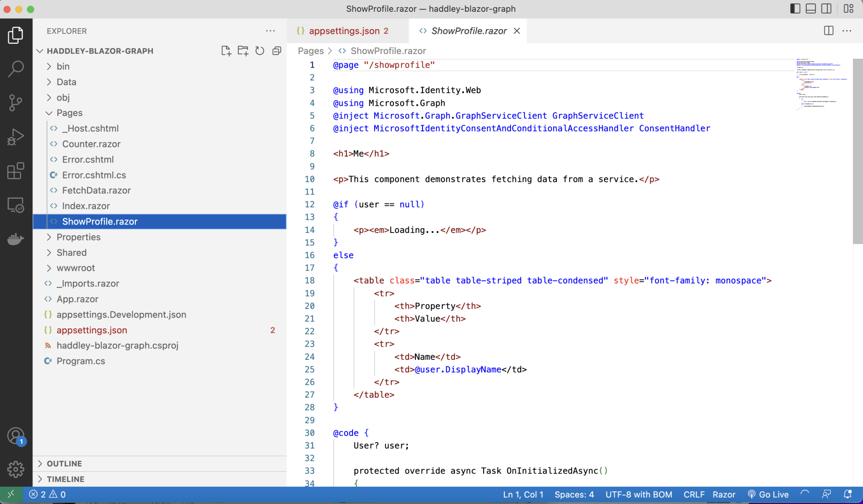
Task: Collapse all folders in Explorer
Action: [x=277, y=51]
